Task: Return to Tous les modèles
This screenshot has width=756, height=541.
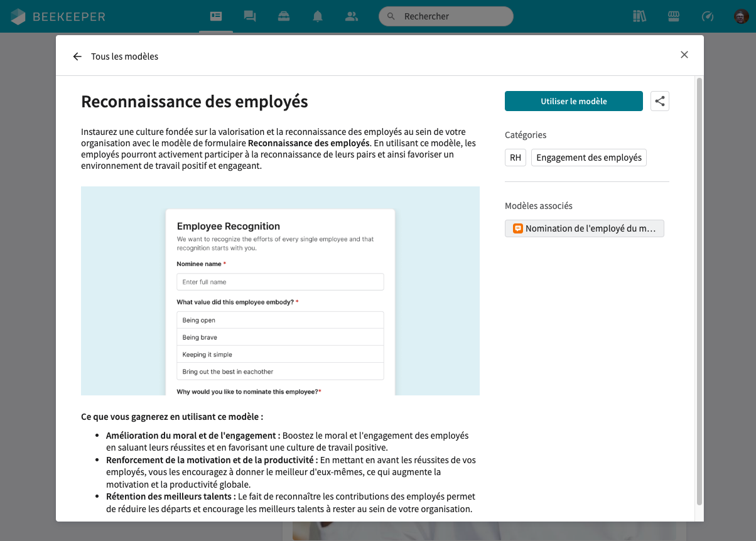Action: (x=124, y=56)
